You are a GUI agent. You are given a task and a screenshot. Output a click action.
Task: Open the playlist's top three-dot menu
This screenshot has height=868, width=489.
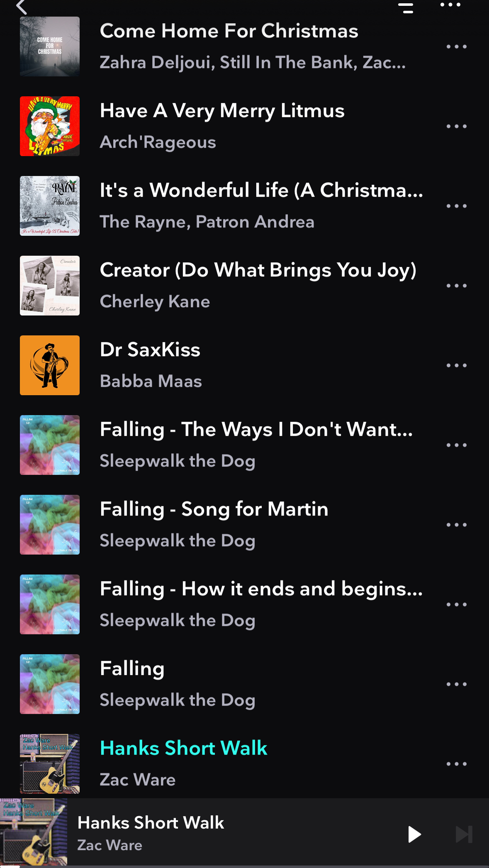tap(450, 5)
